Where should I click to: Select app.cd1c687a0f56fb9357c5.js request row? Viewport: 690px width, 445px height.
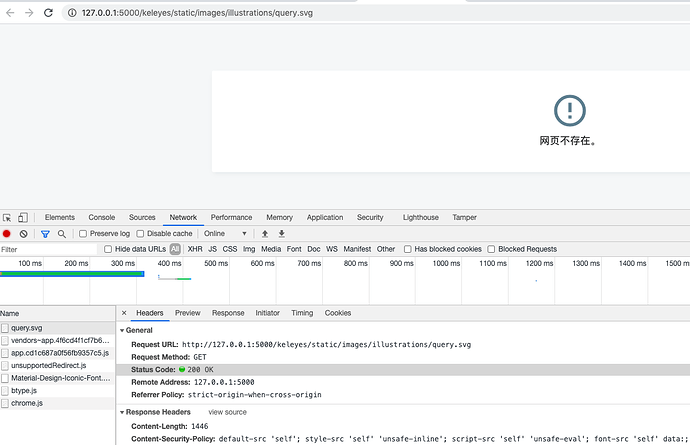57,353
